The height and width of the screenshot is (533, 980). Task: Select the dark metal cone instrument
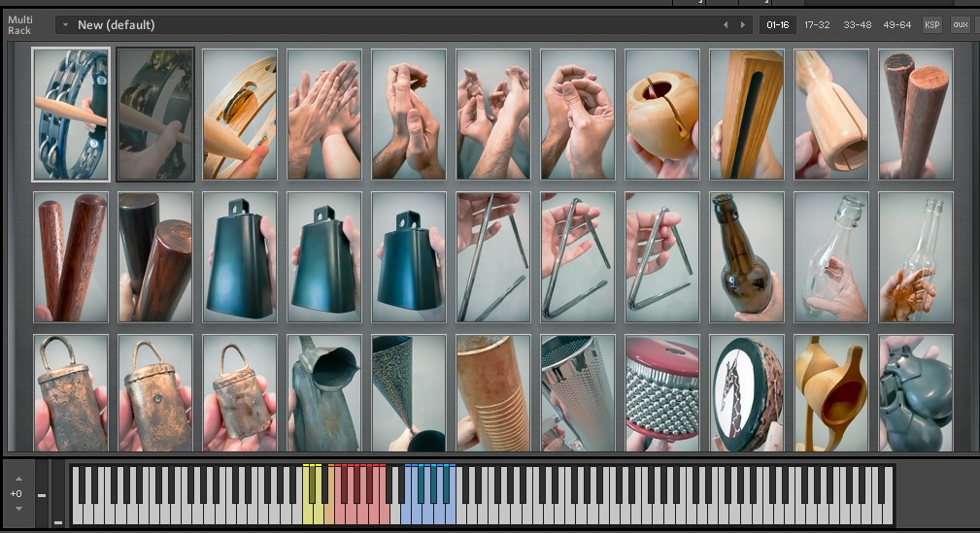point(409,393)
